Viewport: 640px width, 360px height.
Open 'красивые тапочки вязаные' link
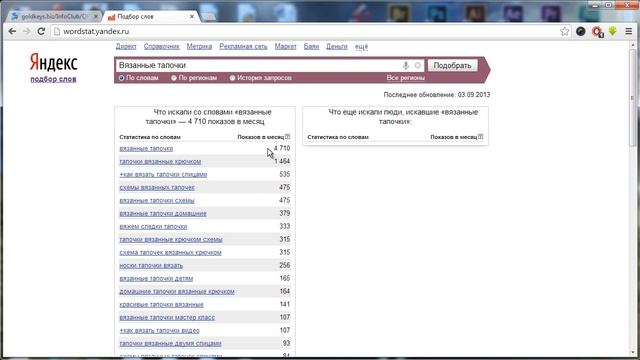(x=161, y=304)
